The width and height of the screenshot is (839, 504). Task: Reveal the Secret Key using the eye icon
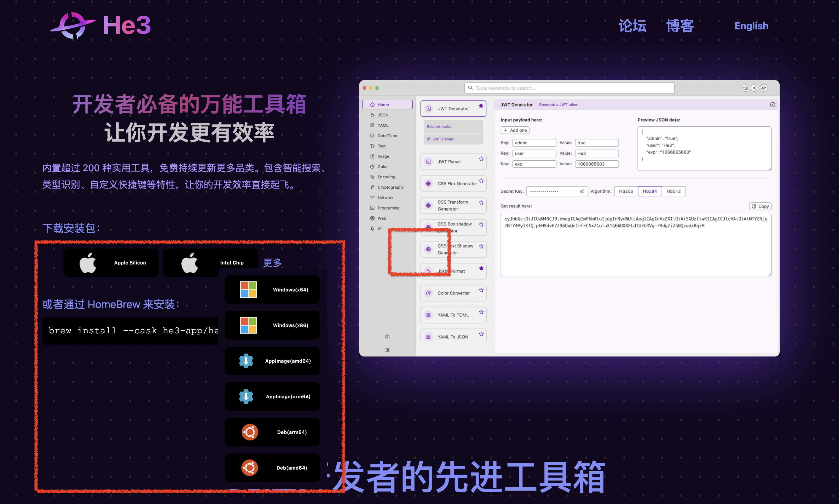[582, 191]
